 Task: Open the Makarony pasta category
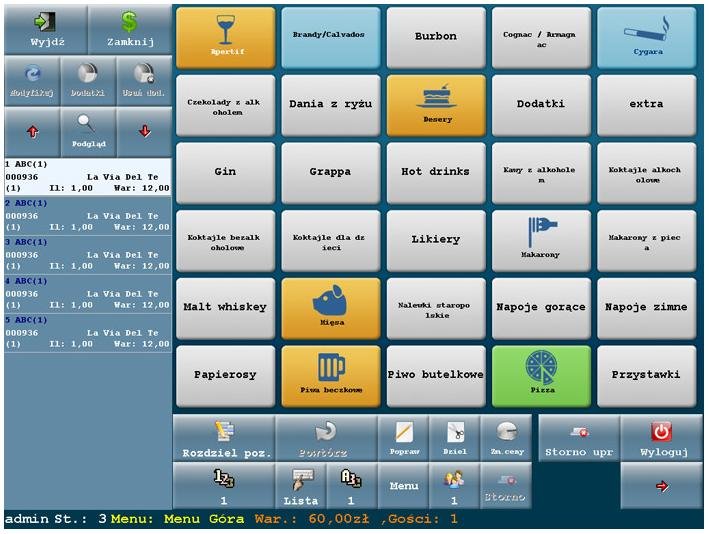[x=541, y=239]
